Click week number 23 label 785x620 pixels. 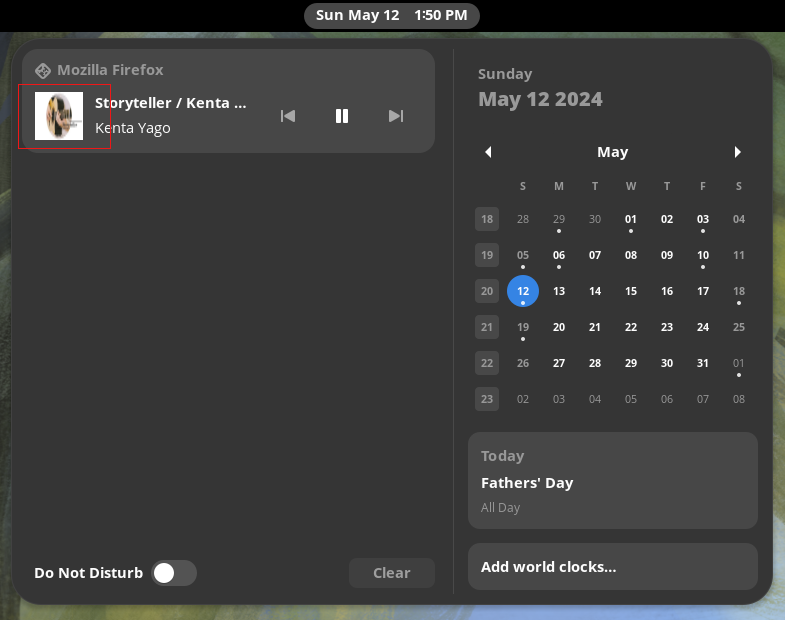click(487, 399)
